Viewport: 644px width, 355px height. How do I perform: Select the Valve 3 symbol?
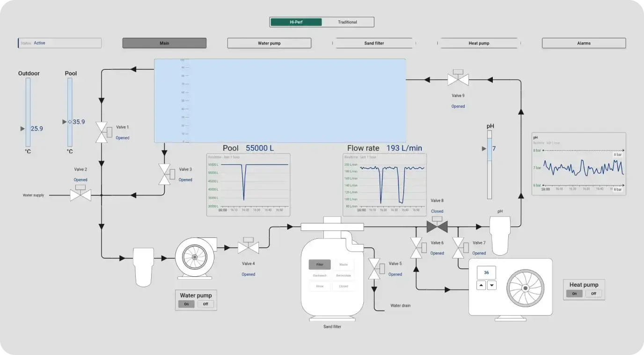click(x=164, y=174)
